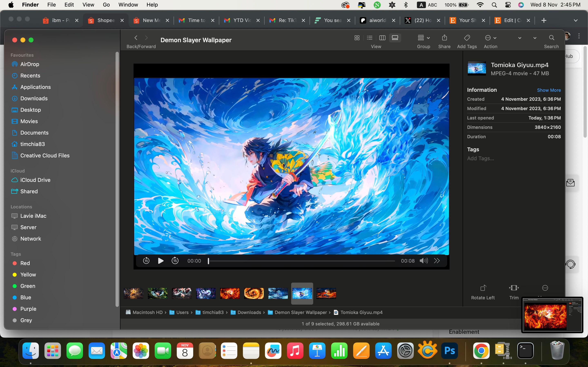Mute the video preview volume
This screenshot has width=588, height=367.
(423, 260)
